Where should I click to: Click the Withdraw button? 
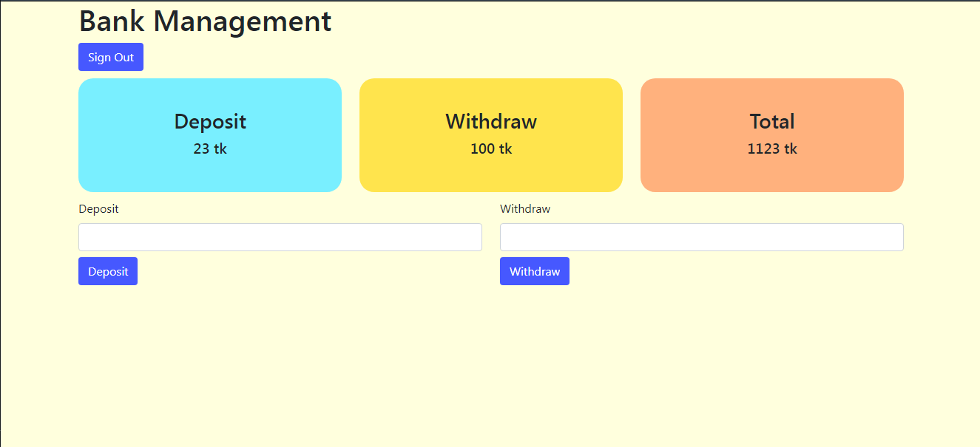pyautogui.click(x=534, y=270)
